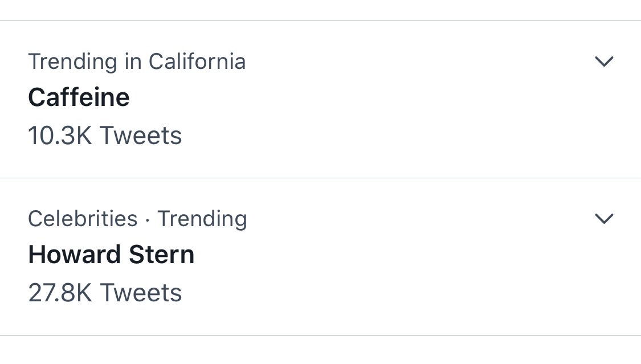This screenshot has height=364, width=641.
Task: Click the "10.3K Tweets" count
Action: tap(105, 136)
